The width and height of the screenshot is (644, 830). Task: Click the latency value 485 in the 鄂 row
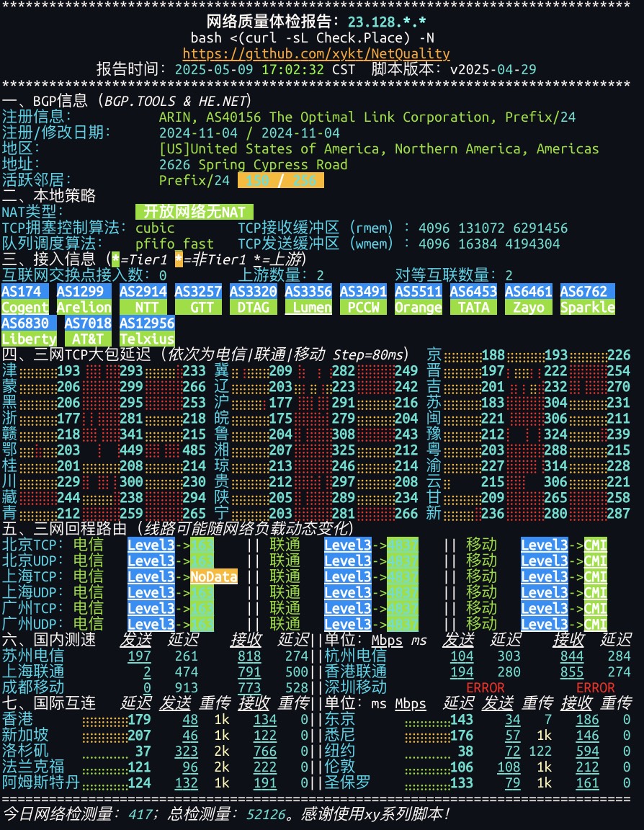pyautogui.click(x=194, y=450)
